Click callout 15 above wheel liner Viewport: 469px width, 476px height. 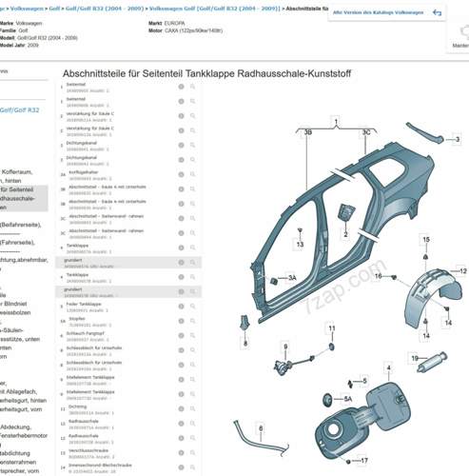click(x=426, y=240)
